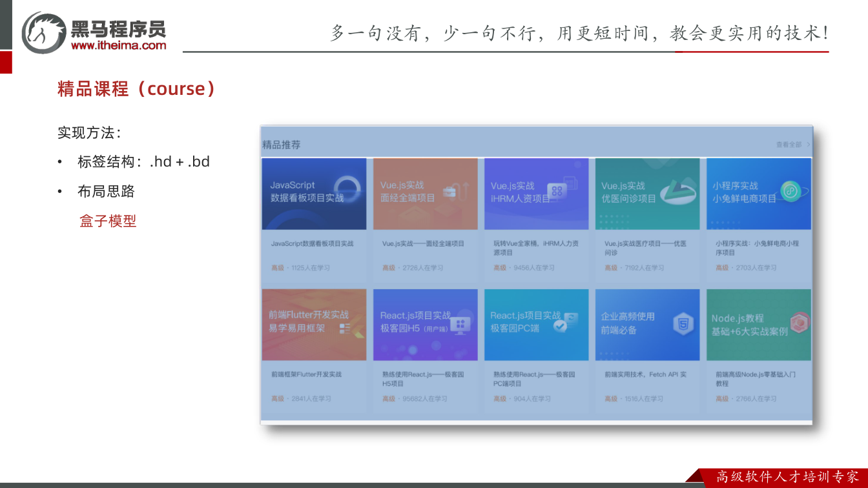Open 小程序实战：小兔鲜电商小程序项目 title
Viewport: 868px width, 488px height.
tap(757, 248)
